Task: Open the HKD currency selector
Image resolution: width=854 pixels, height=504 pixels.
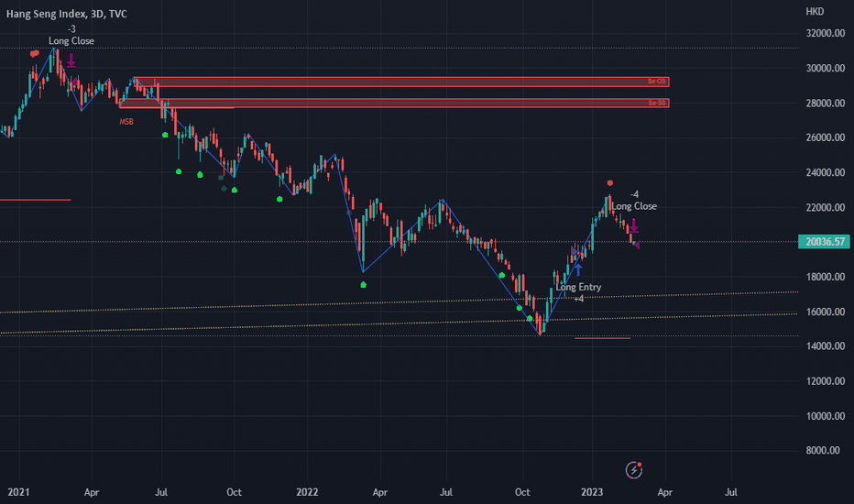Action: coord(815,11)
